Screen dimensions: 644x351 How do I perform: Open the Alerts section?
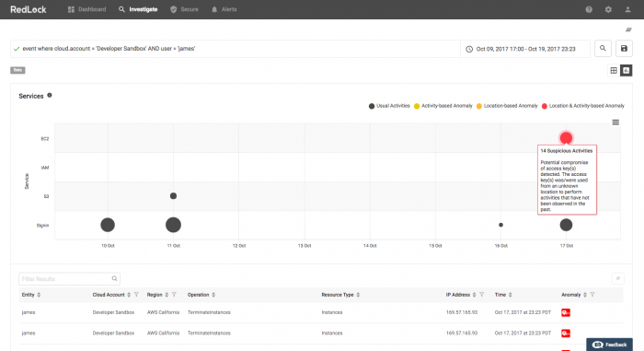[224, 9]
